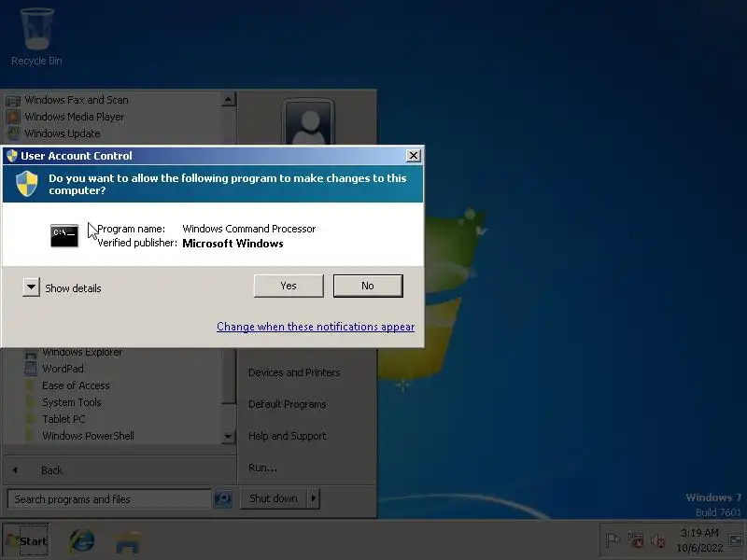Click the Ease of Access folder icon
Viewport: 747px width, 560px height.
point(31,385)
